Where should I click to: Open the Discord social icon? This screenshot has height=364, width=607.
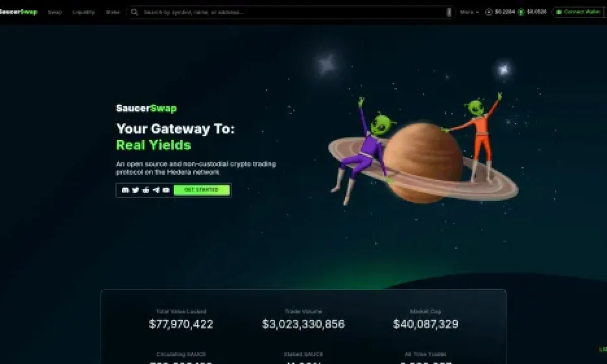pyautogui.click(x=125, y=190)
